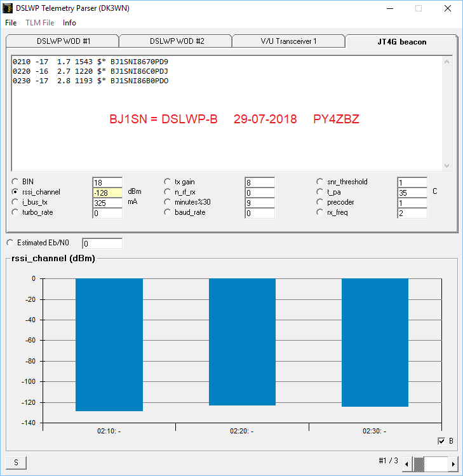Click the DSLWP app icon in title bar
This screenshot has width=463, height=476.
(x=8, y=8)
